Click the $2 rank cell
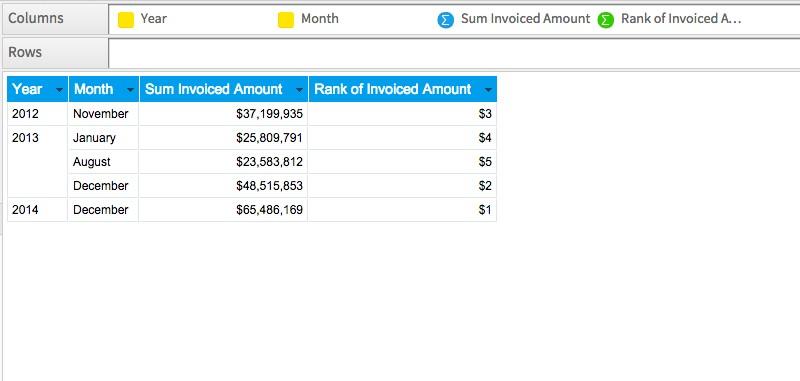 click(403, 186)
